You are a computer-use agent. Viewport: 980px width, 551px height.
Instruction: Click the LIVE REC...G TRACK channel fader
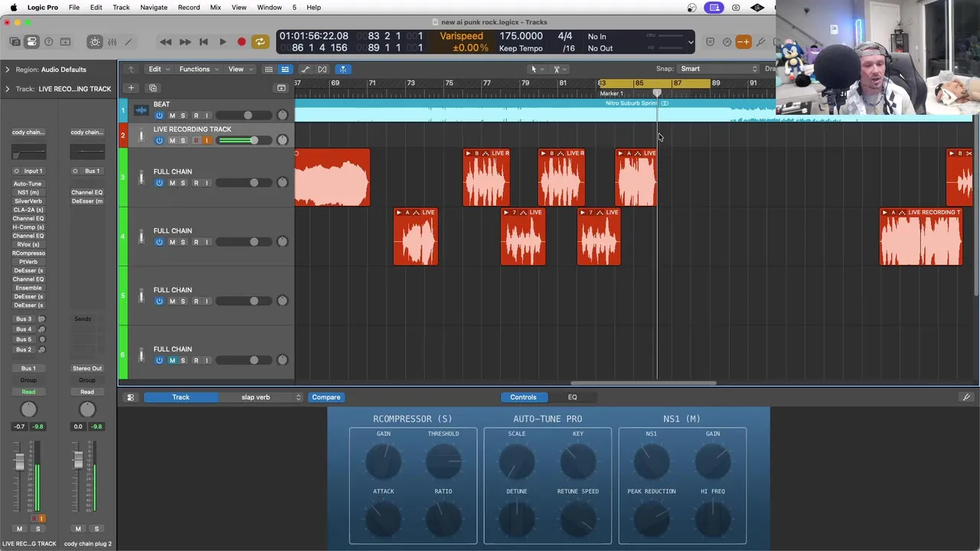(19, 461)
